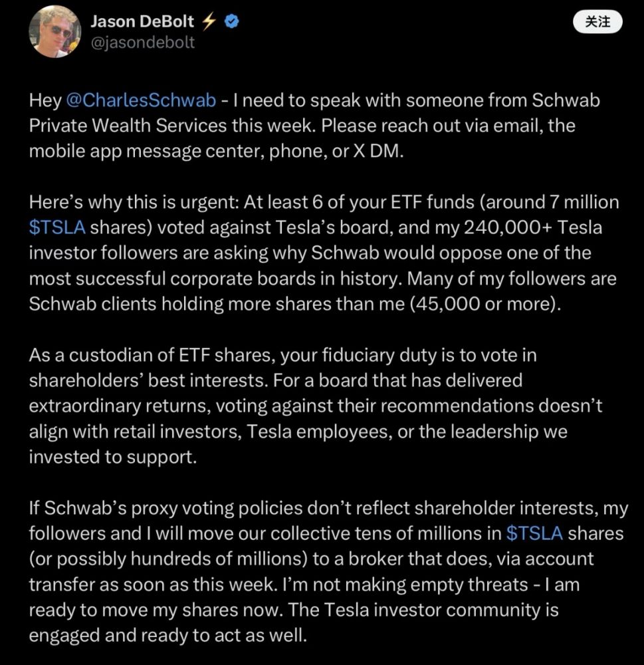
Task: Open the @CharlesSchwab mention link
Action: point(141,100)
